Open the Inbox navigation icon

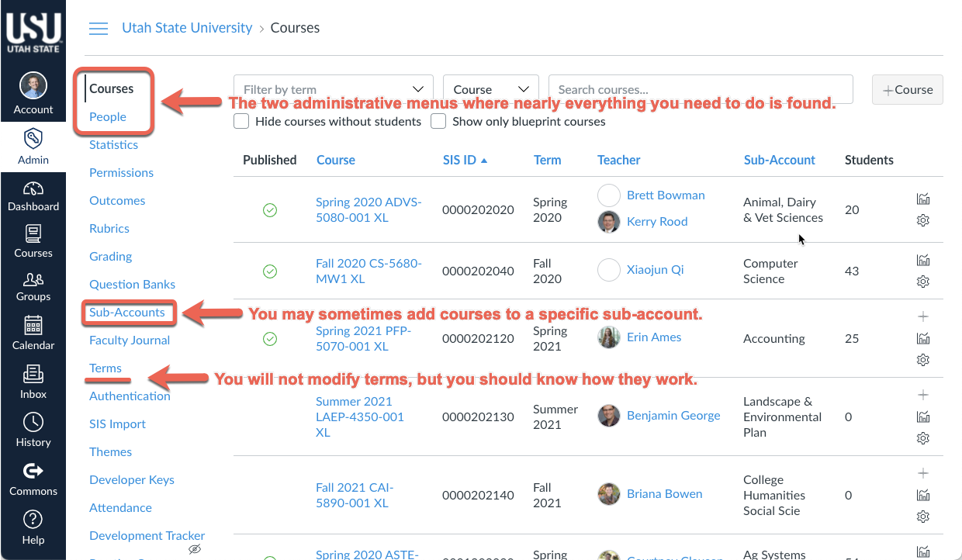33,374
